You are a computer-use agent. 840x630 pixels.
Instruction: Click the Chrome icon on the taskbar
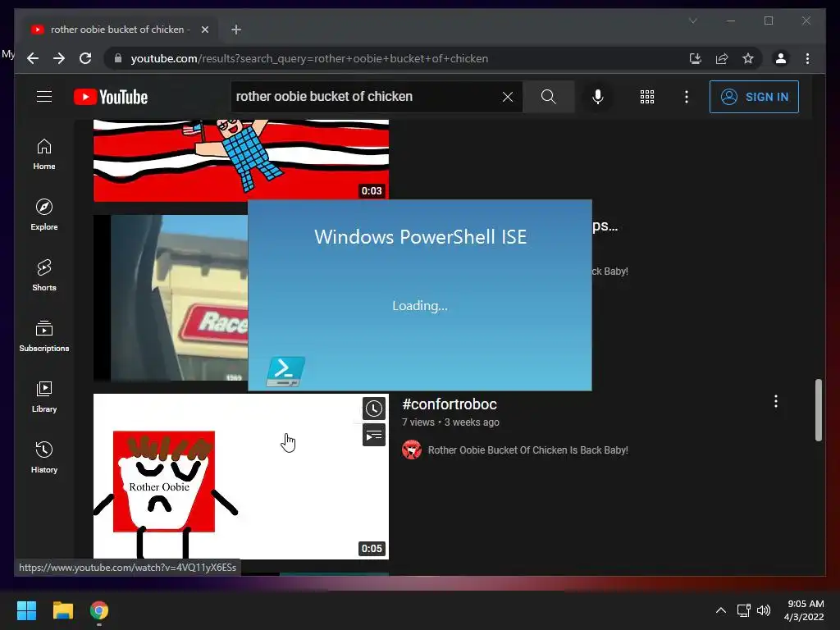pos(99,610)
